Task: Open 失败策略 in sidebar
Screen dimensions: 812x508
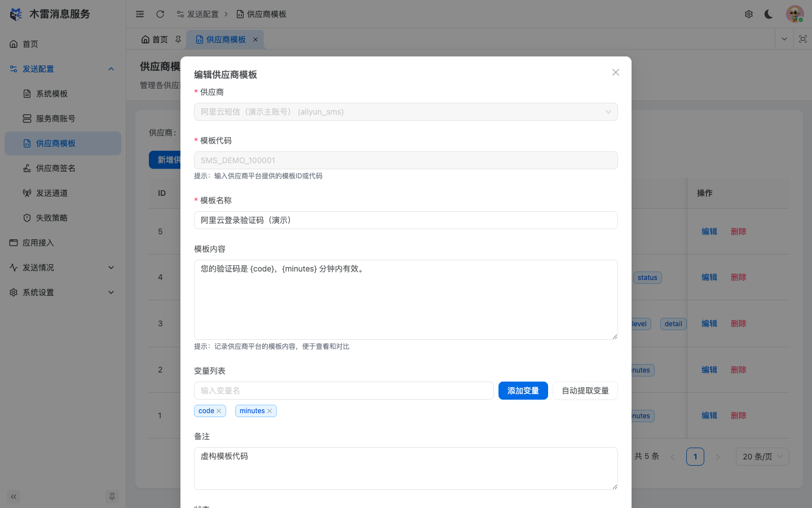Action: (x=63, y=218)
